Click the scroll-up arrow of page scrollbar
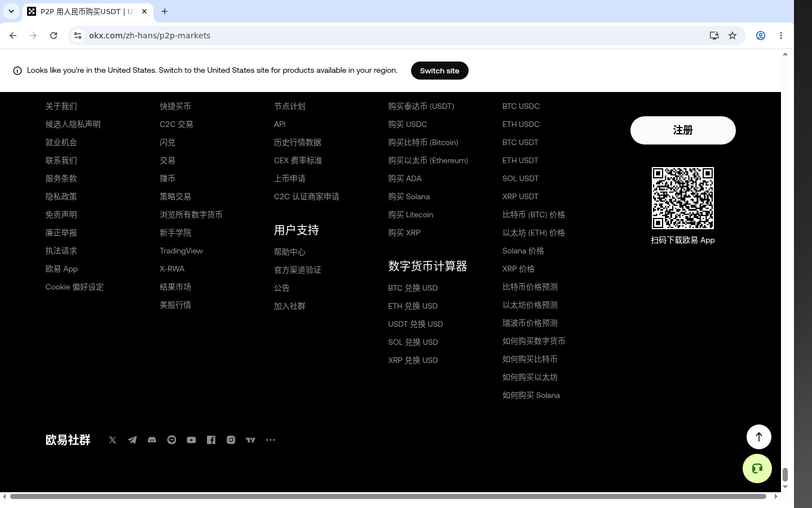The height and width of the screenshot is (508, 812). pyautogui.click(x=785, y=54)
